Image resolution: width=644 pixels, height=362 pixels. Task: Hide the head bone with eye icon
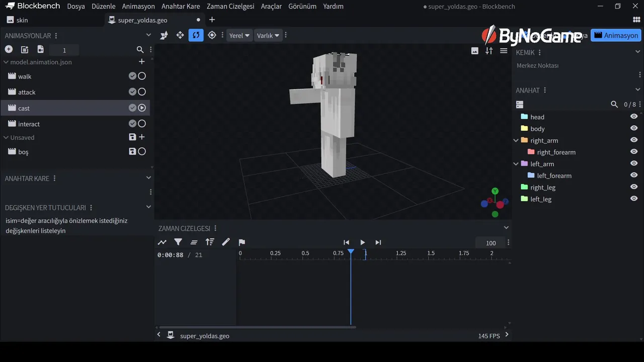pos(634,117)
